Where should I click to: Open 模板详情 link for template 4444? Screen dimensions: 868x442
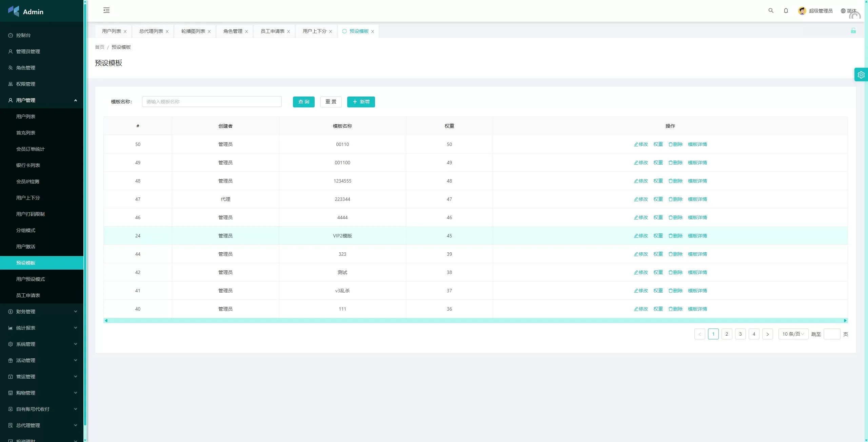(x=697, y=217)
